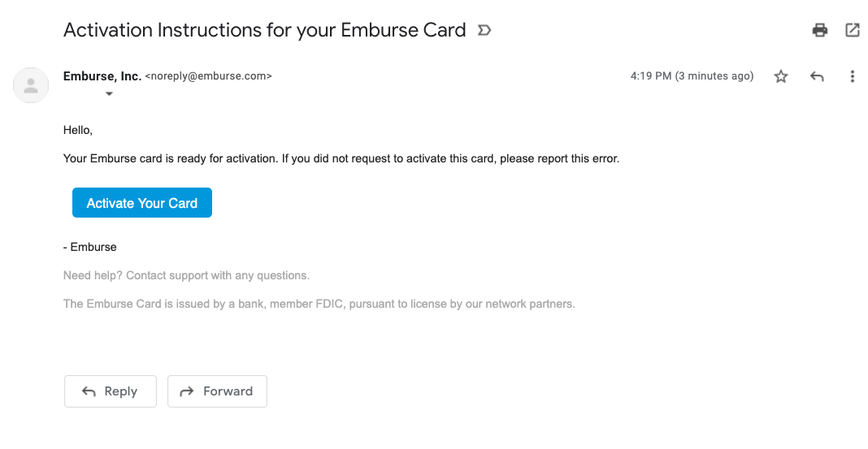Click the 4:19 PM timestamp

pos(692,76)
